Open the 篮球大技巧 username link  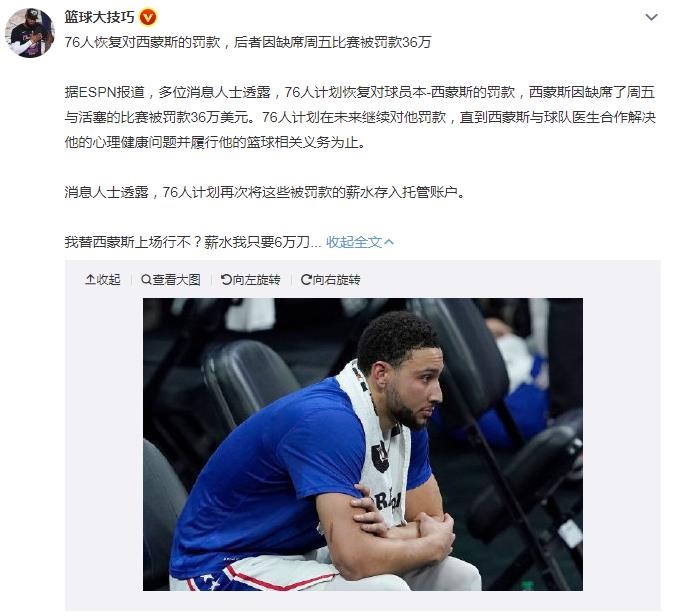[99, 17]
